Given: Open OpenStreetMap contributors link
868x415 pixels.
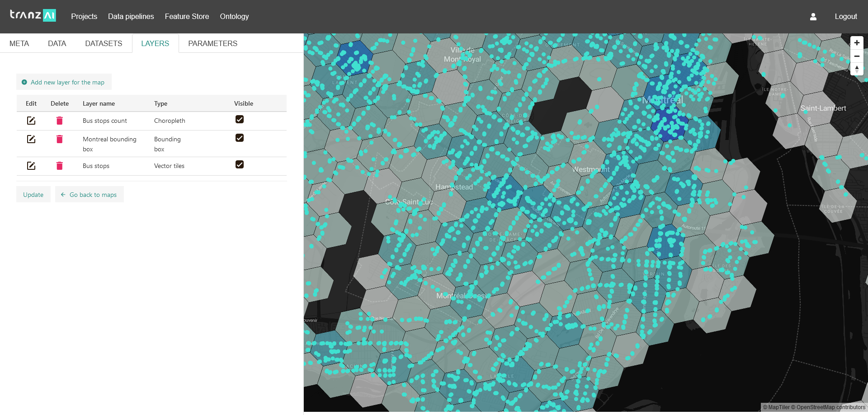Looking at the screenshot, I should coord(828,407).
